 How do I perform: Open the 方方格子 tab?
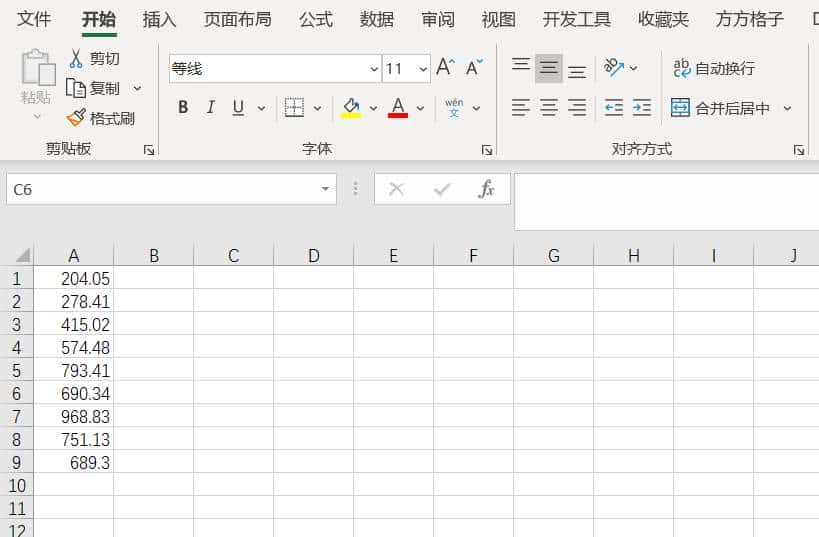(x=750, y=19)
